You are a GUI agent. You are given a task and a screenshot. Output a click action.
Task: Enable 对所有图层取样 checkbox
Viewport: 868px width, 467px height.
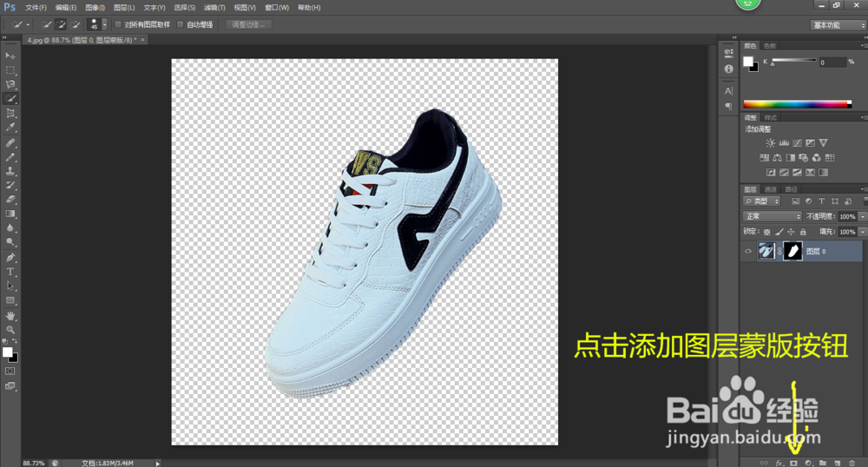click(x=118, y=24)
